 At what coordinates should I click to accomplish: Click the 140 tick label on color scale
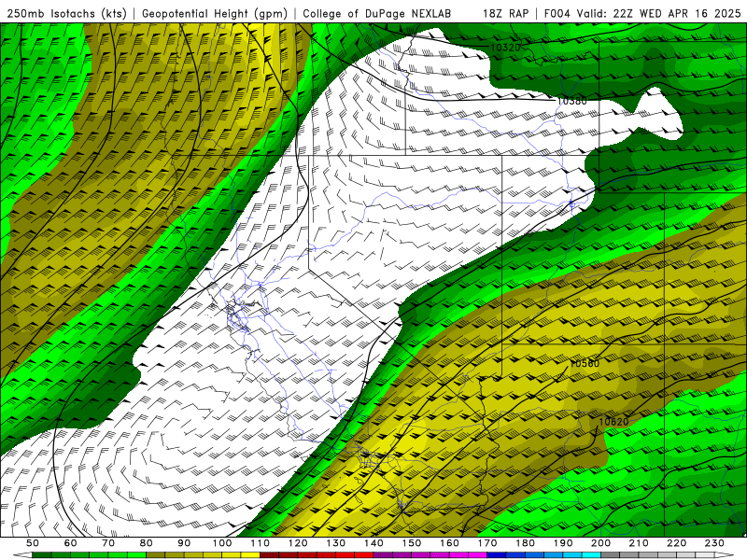373,543
